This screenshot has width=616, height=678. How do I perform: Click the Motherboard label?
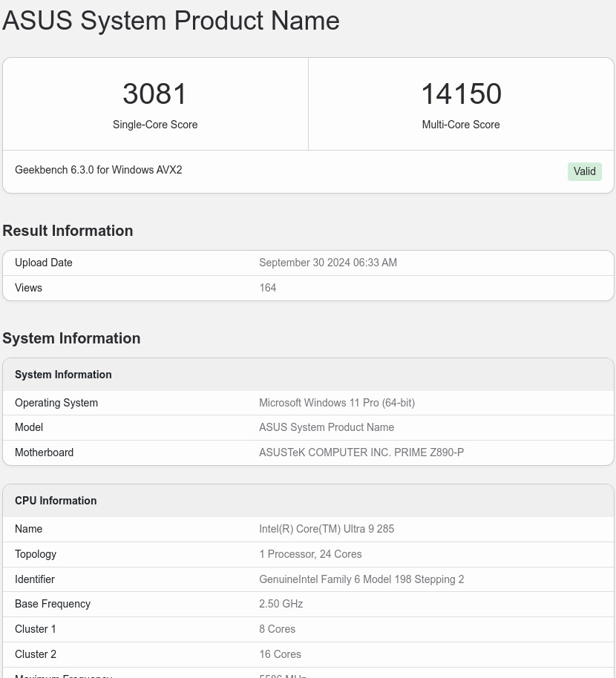(x=44, y=452)
